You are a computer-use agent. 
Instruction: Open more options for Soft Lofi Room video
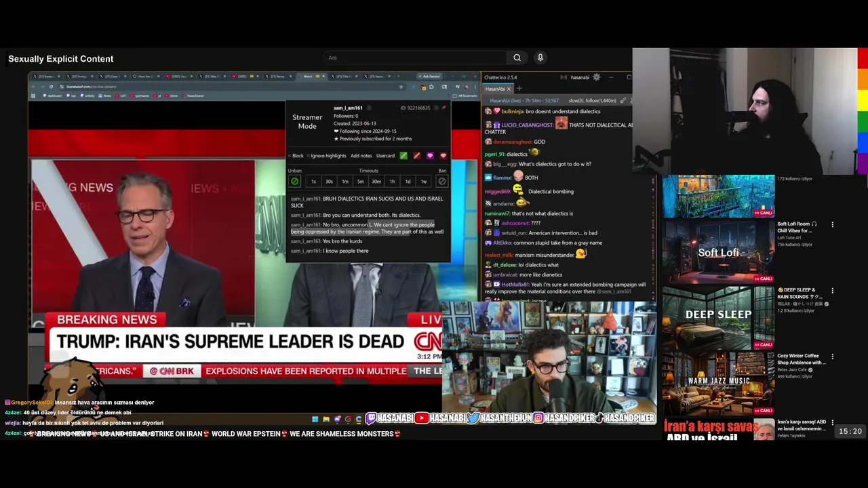coord(832,224)
